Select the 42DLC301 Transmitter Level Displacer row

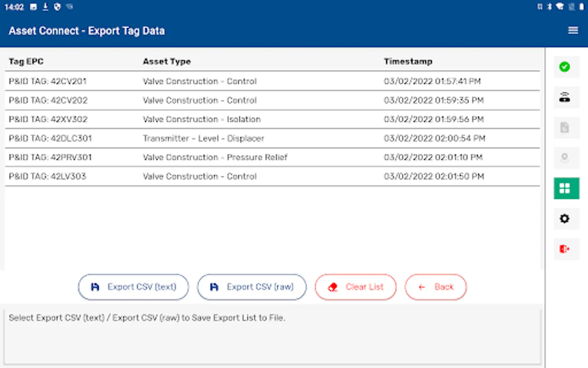coord(272,139)
